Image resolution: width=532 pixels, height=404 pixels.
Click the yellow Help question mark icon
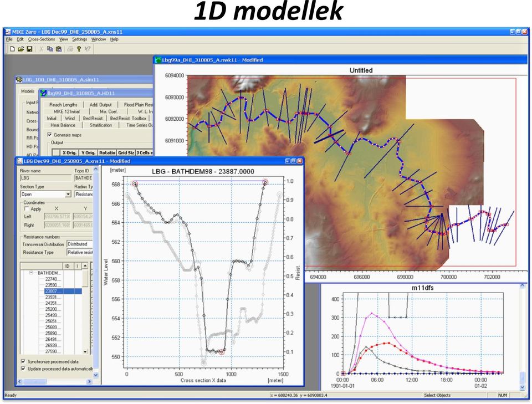[x=79, y=49]
